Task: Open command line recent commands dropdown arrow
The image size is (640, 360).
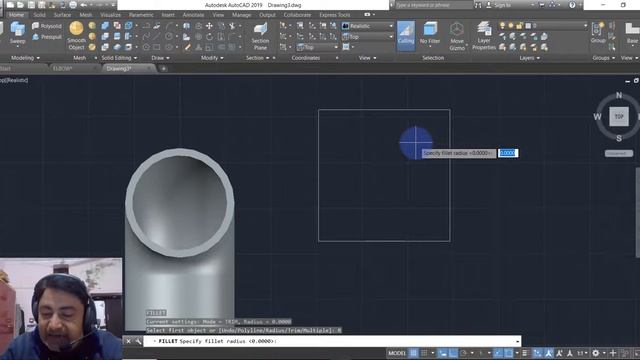Action: 517,341
